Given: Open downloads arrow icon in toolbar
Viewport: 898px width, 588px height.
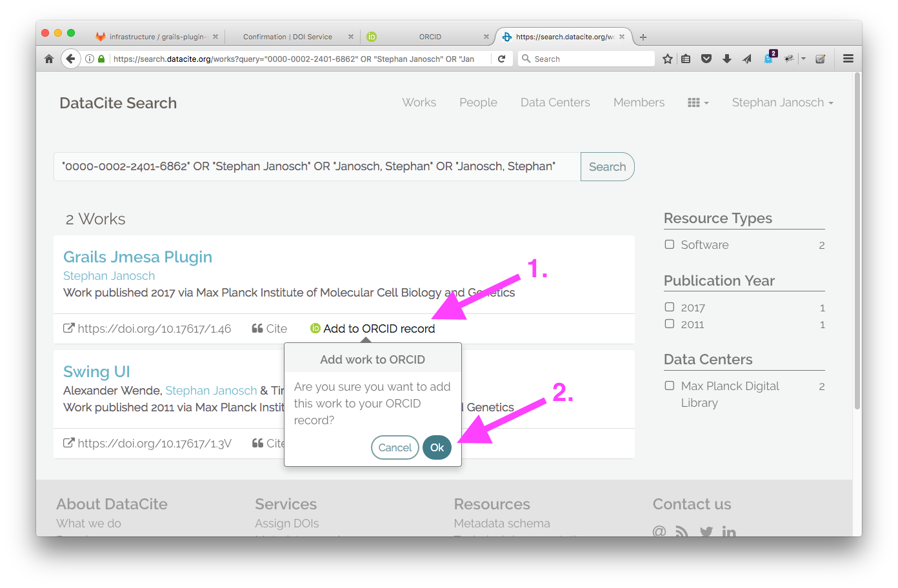Looking at the screenshot, I should (x=727, y=59).
